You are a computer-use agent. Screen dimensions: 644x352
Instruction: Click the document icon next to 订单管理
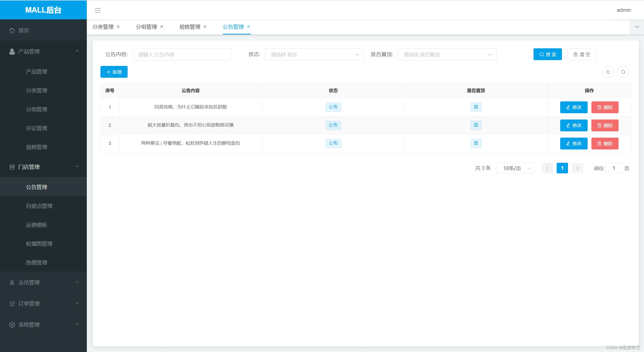[12, 304]
